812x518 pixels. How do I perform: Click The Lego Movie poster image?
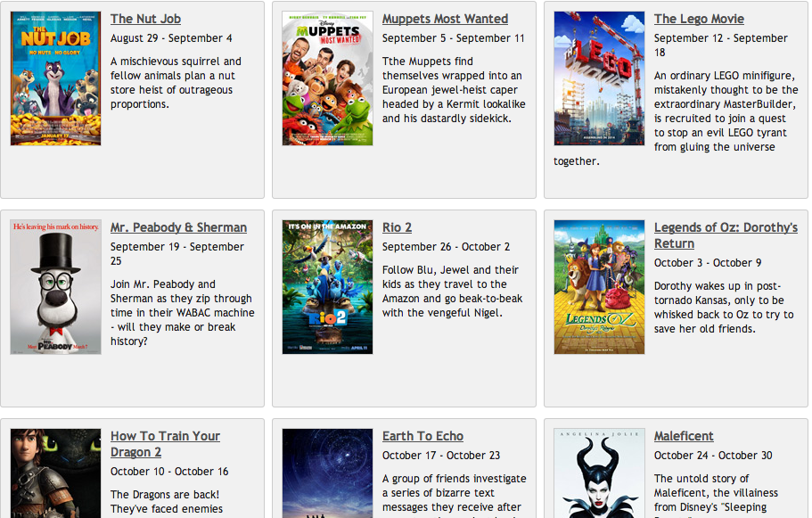(599, 78)
